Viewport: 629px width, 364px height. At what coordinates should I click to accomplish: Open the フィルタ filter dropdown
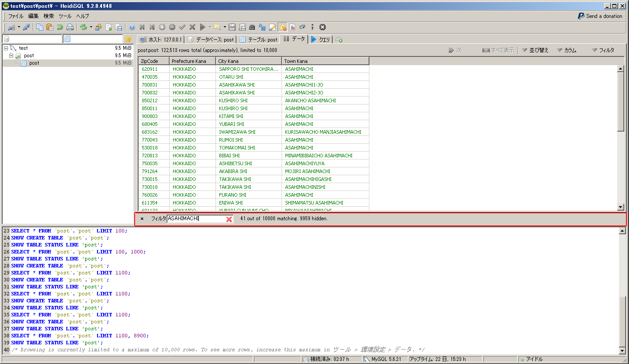click(603, 50)
